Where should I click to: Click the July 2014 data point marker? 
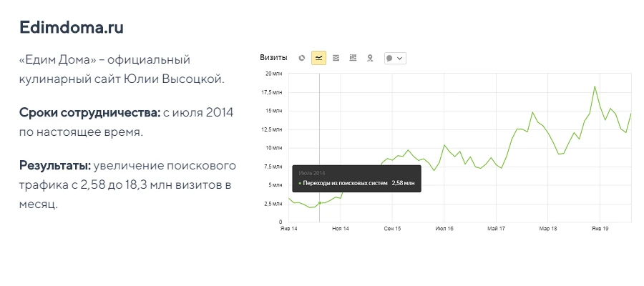320,203
